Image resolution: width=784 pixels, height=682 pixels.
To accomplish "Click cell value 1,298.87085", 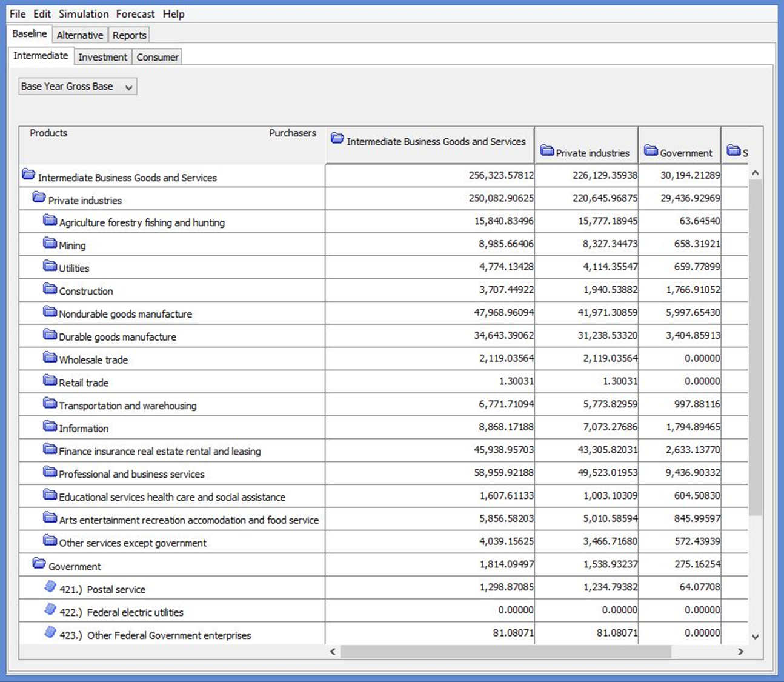I will tap(507, 587).
